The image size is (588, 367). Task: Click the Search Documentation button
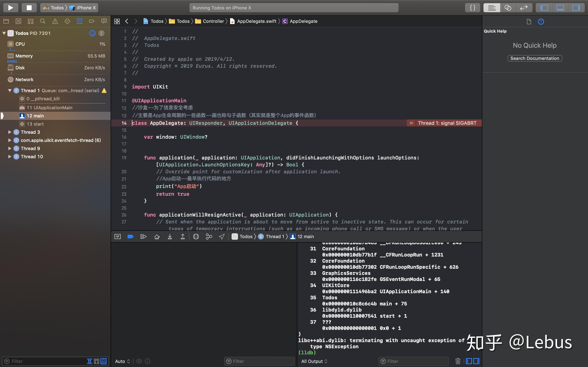534,58
